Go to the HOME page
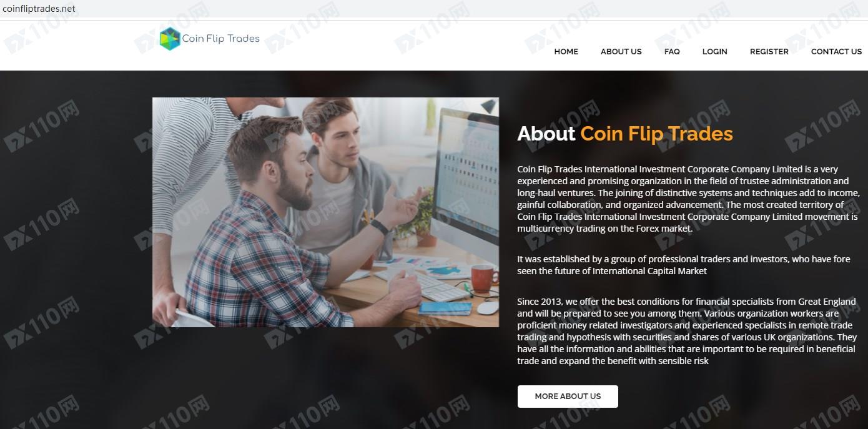 [x=566, y=52]
